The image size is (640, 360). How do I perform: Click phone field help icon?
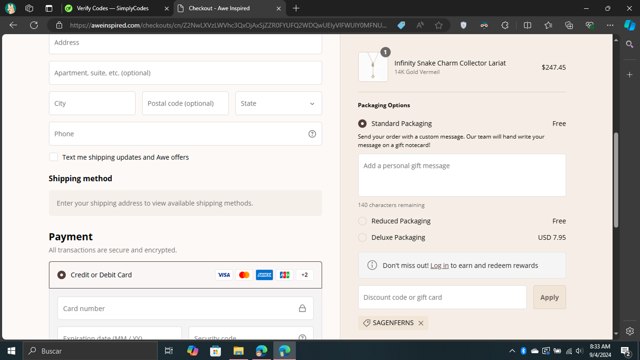coord(312,134)
